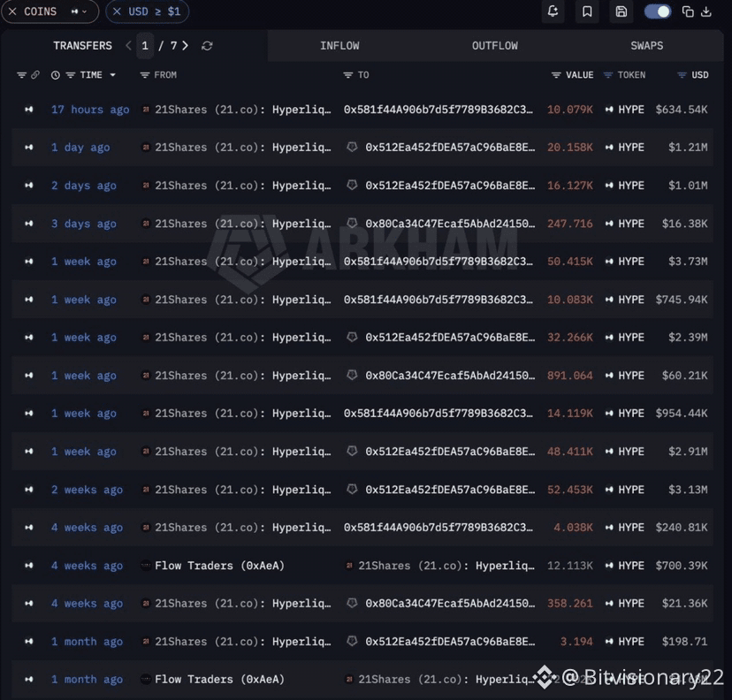Filter by the USD column
Viewport: 732px width, 700px height.
click(682, 75)
